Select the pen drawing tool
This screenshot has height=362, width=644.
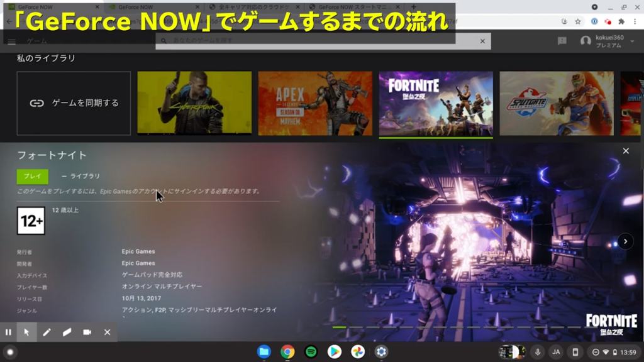pyautogui.click(x=47, y=332)
